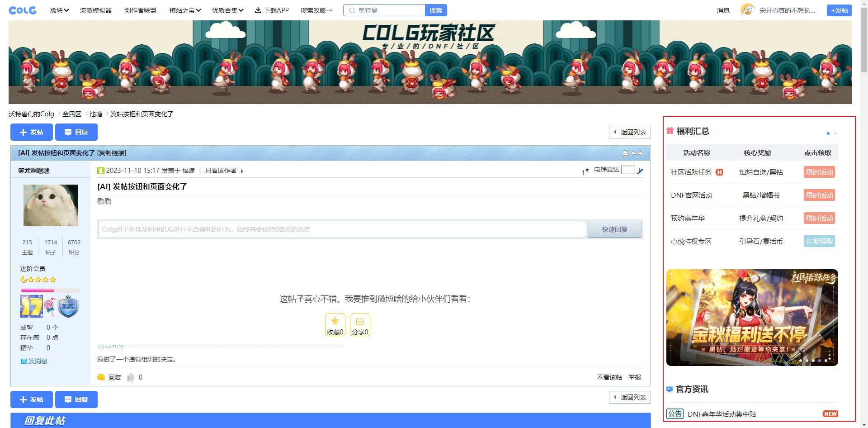868x428 pixels.
Task: Filter by 只看该作者 link
Action: (221, 171)
